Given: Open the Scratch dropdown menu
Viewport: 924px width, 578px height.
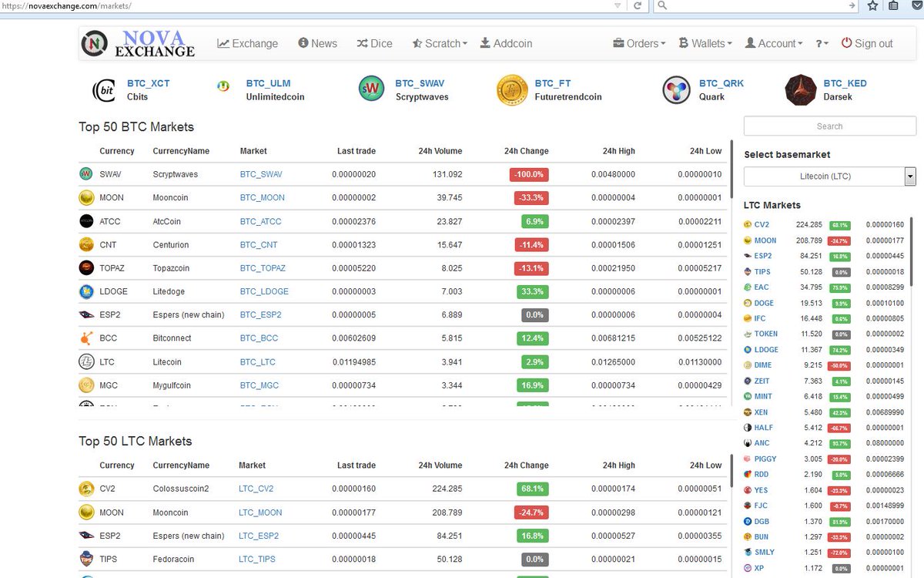Looking at the screenshot, I should pos(440,43).
